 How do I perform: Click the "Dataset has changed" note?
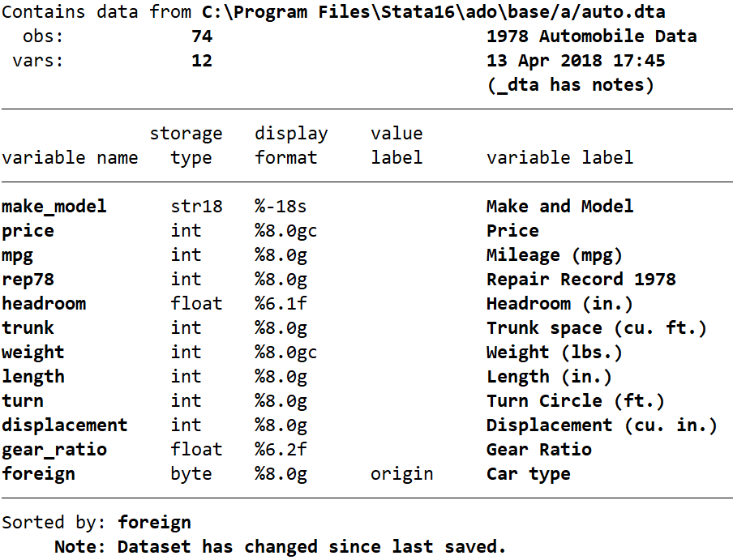pos(280,547)
